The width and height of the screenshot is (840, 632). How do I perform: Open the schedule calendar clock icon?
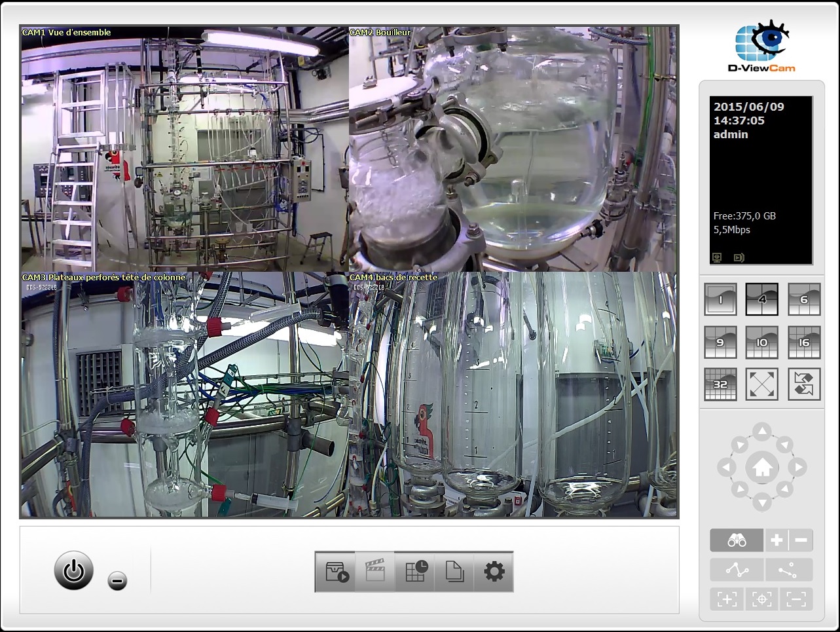pyautogui.click(x=415, y=572)
